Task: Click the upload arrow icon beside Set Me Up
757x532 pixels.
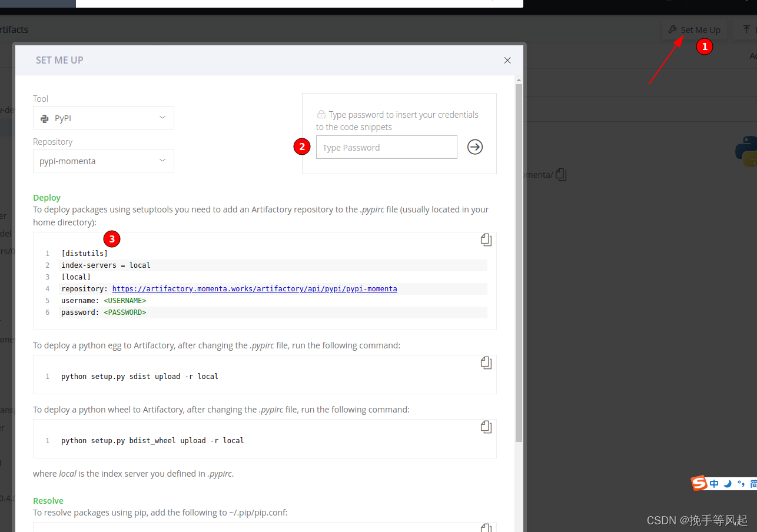Action: (x=747, y=29)
